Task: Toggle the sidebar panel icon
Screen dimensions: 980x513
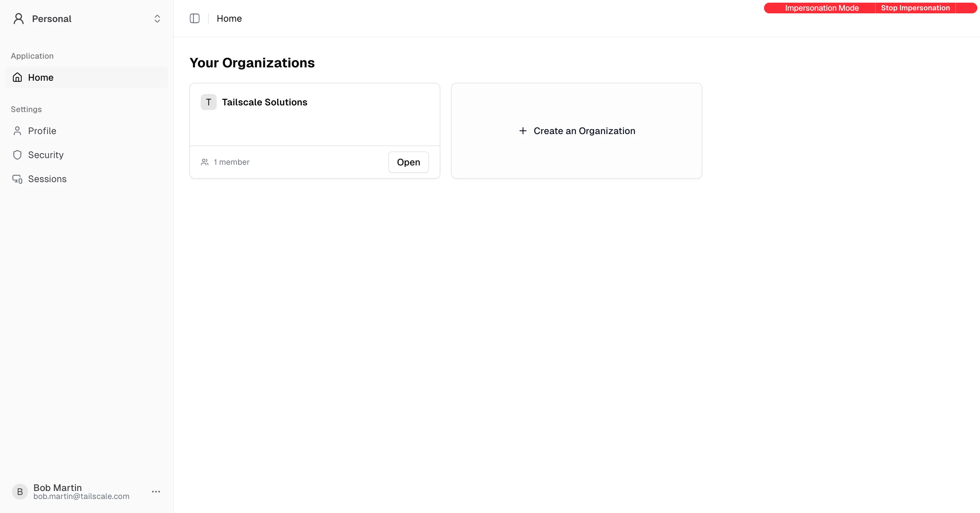Action: click(x=194, y=18)
